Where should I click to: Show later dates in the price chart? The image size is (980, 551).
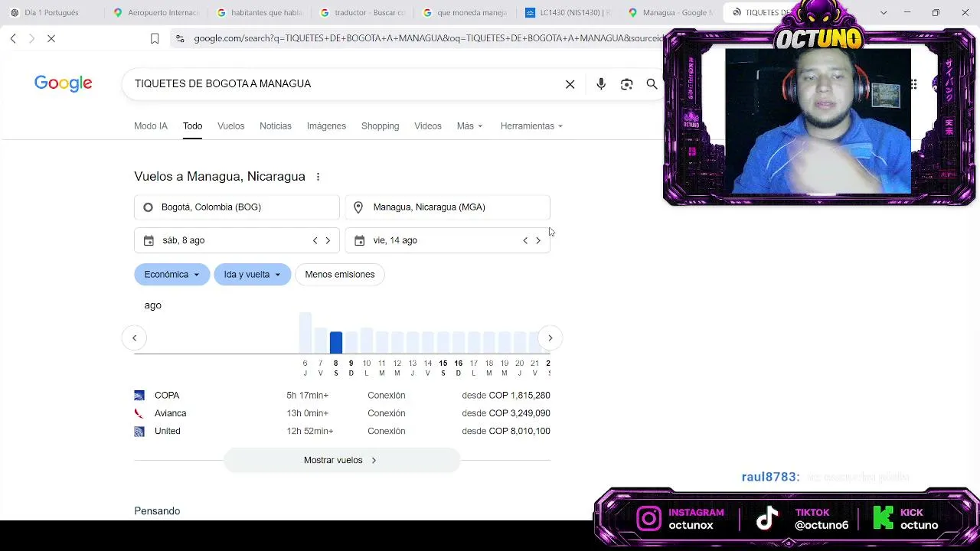(x=550, y=337)
